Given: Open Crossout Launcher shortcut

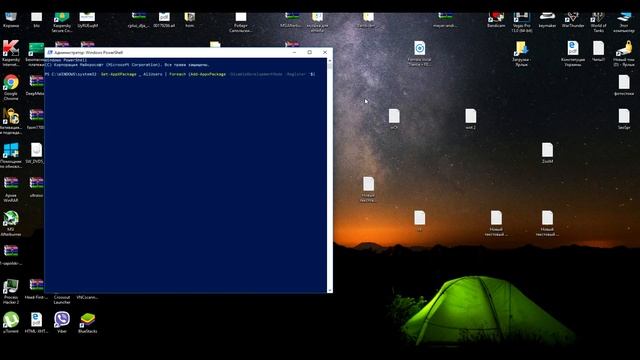Looking at the screenshot, I should click(62, 299).
